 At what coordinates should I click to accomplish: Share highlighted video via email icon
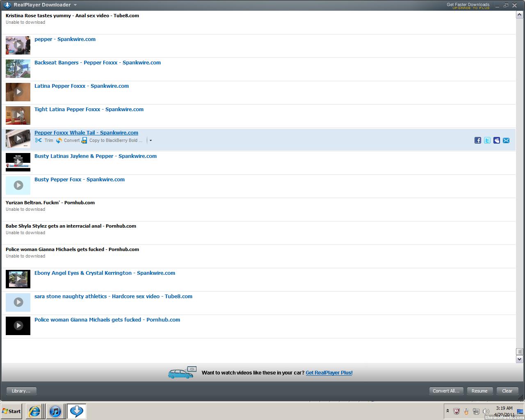(x=506, y=140)
